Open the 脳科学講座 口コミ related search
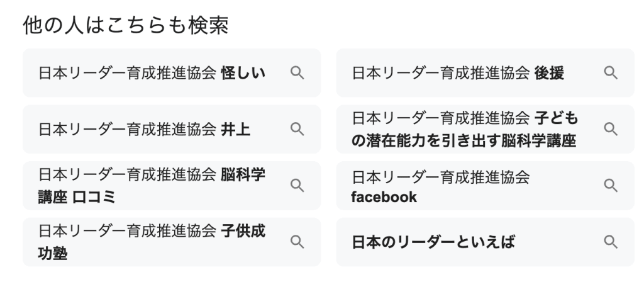Image resolution: width=644 pixels, height=282 pixels. pos(151,185)
